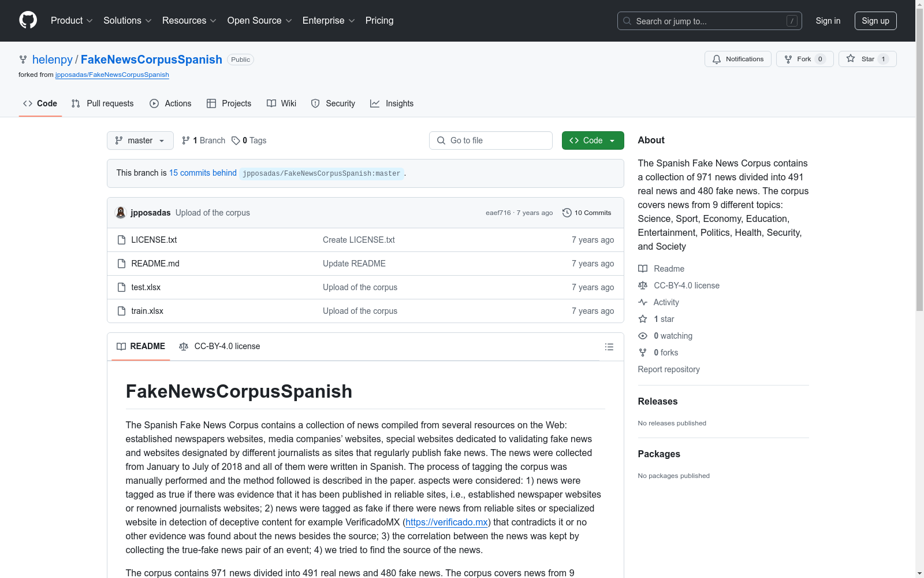The height and width of the screenshot is (578, 924).
Task: Click the file icon beside LICENSE.txt
Action: pos(121,240)
